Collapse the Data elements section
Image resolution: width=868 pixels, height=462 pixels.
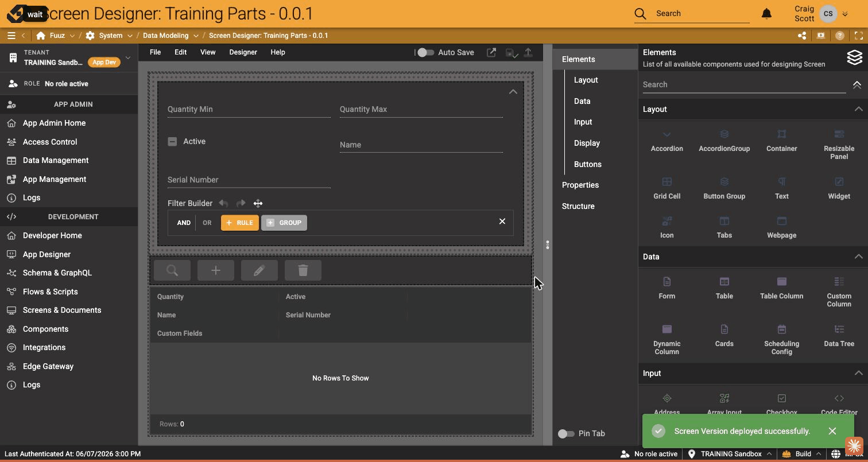[858, 257]
